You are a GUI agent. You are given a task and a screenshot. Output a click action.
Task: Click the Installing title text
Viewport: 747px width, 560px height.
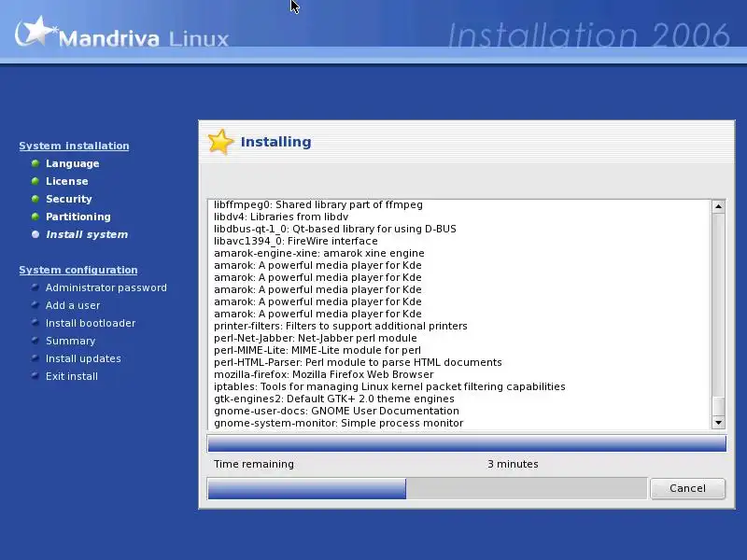275,142
